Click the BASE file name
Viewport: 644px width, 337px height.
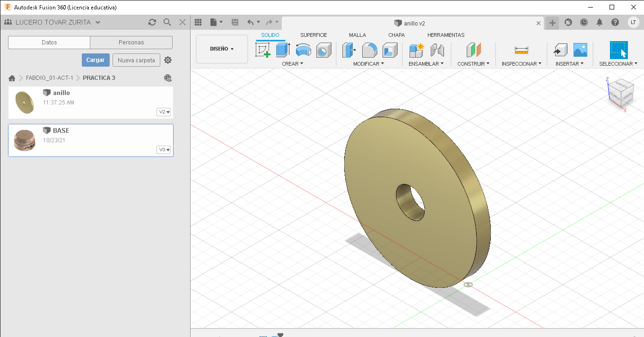(61, 130)
